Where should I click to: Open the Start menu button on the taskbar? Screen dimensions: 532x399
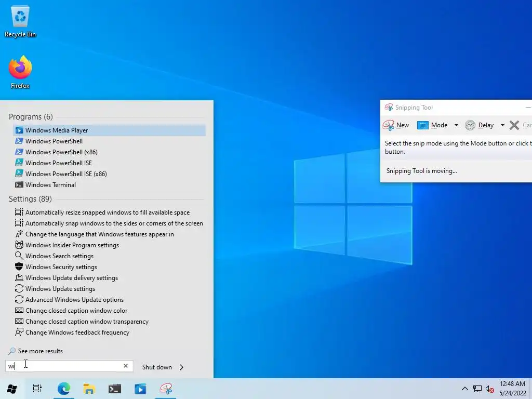click(x=12, y=389)
